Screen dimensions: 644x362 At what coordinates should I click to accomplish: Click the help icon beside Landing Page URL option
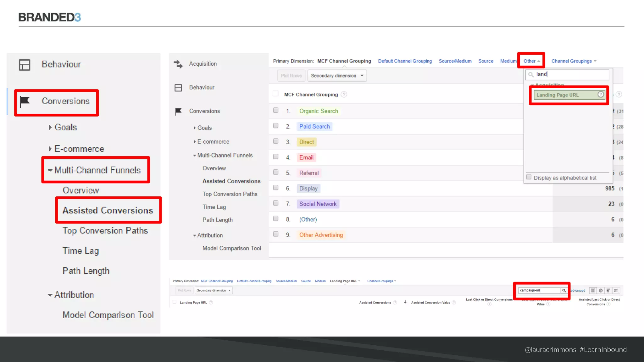point(601,95)
